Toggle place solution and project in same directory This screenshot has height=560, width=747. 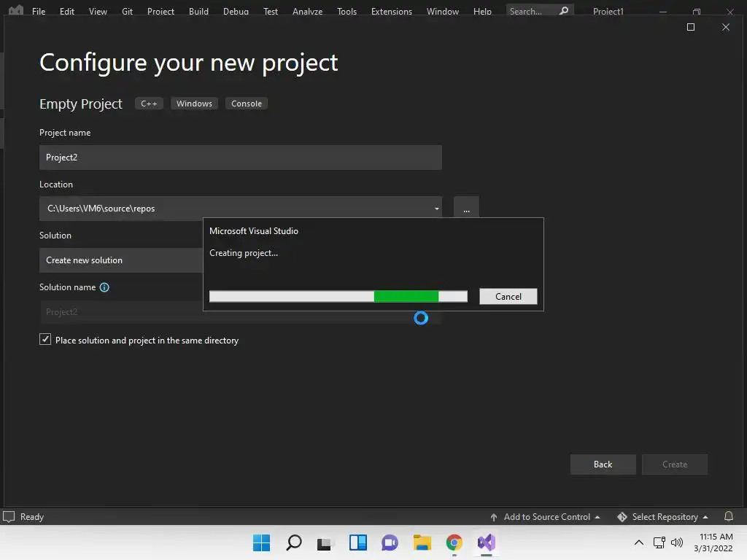(45, 339)
